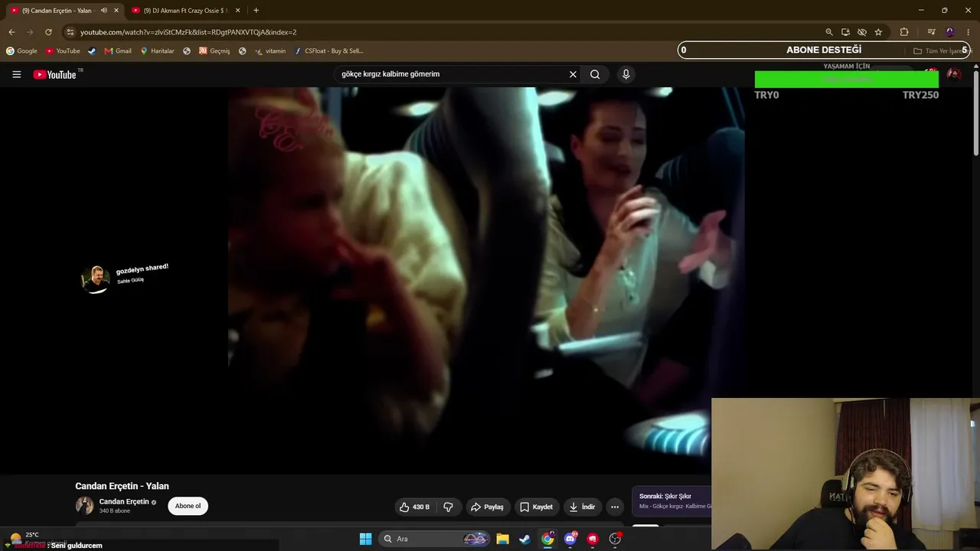The image size is (980, 551).
Task: Open the media controls playlist icon
Action: [931, 32]
